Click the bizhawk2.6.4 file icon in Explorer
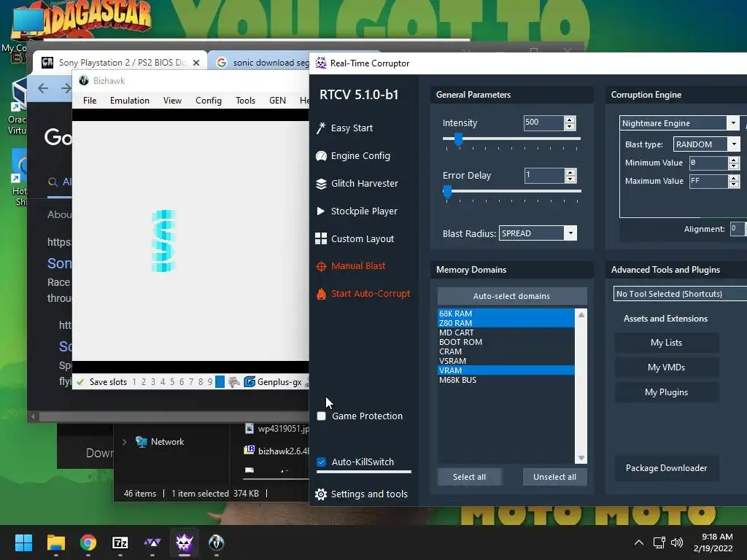747x560 pixels. (249, 451)
